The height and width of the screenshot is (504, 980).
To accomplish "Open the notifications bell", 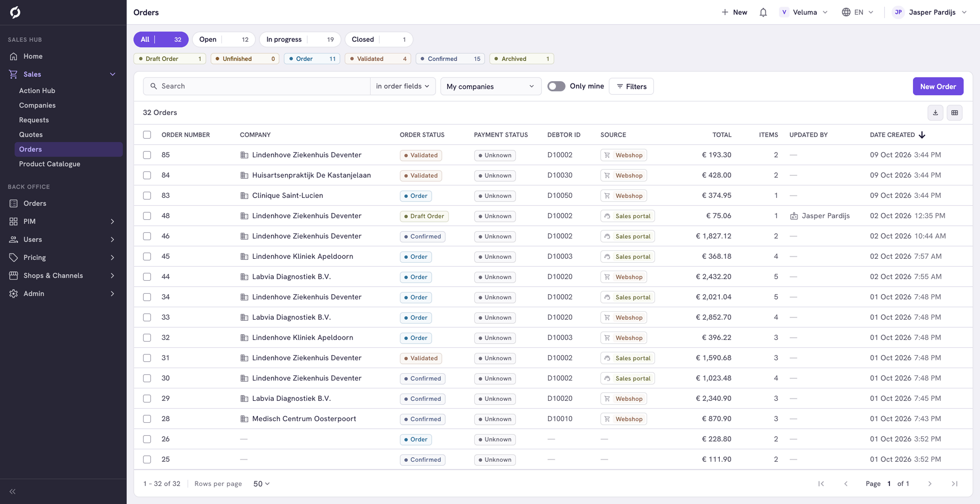I will click(x=763, y=12).
